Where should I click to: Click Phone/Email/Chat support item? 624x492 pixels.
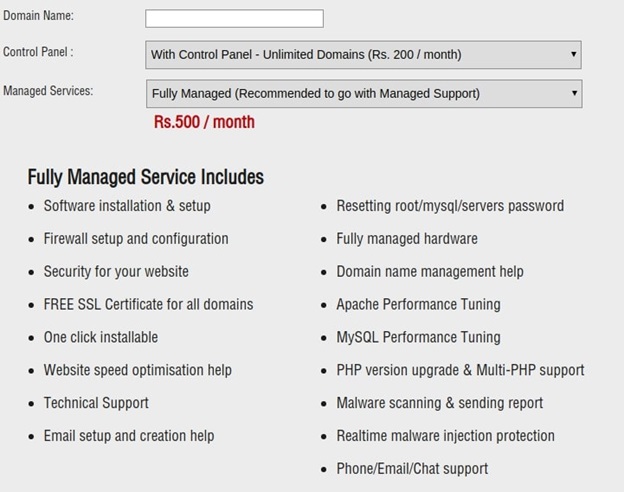[412, 469]
